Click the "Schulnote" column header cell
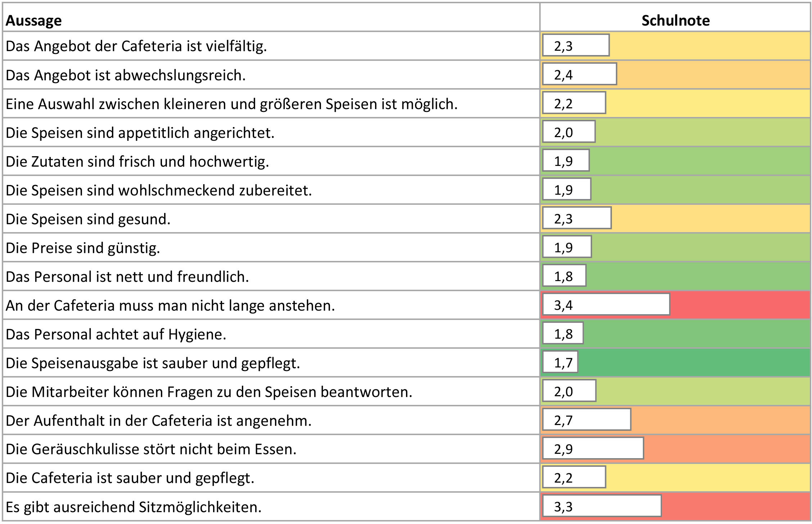 [x=675, y=21]
